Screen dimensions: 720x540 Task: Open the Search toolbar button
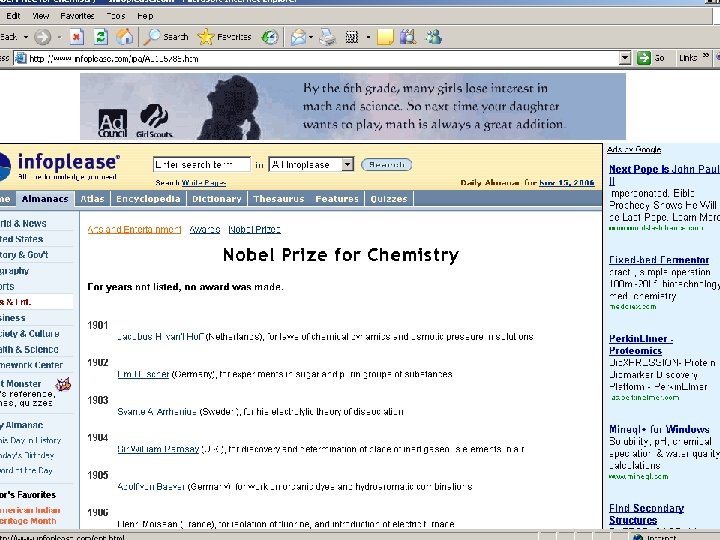point(166,37)
